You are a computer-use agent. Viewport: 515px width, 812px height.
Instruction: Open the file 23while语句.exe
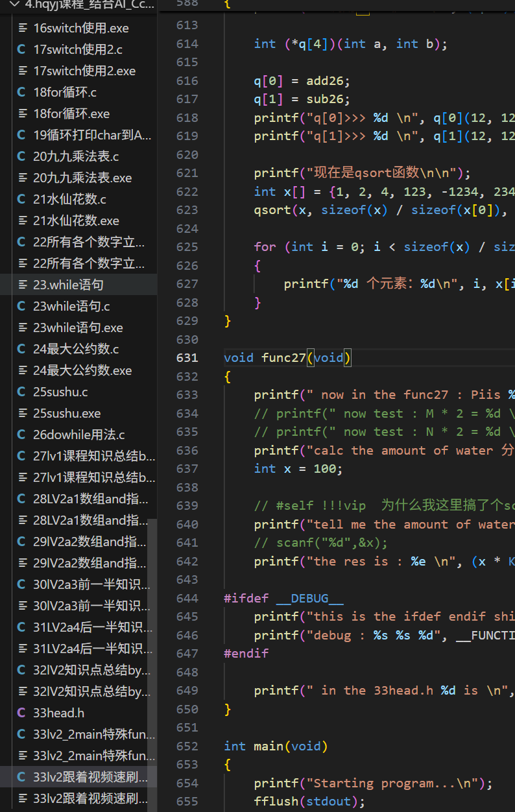point(78,328)
